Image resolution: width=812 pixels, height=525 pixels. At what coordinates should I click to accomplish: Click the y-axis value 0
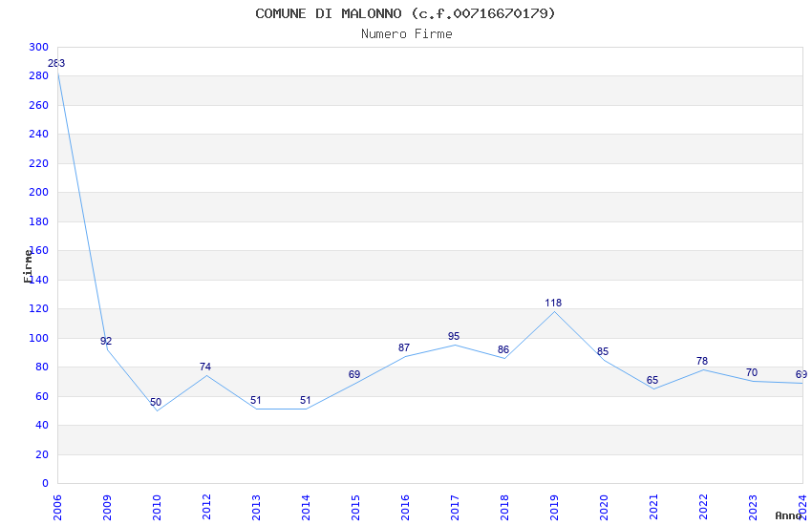(45, 483)
